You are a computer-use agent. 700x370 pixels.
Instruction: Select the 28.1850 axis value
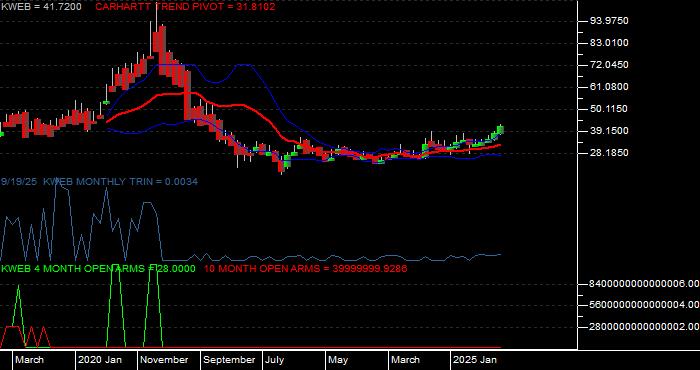[x=609, y=153]
